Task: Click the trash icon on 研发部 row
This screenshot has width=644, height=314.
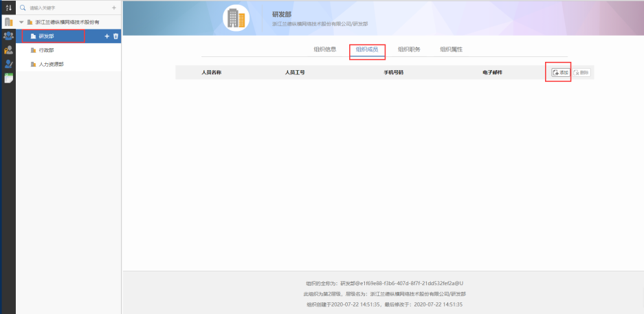Action: [115, 36]
